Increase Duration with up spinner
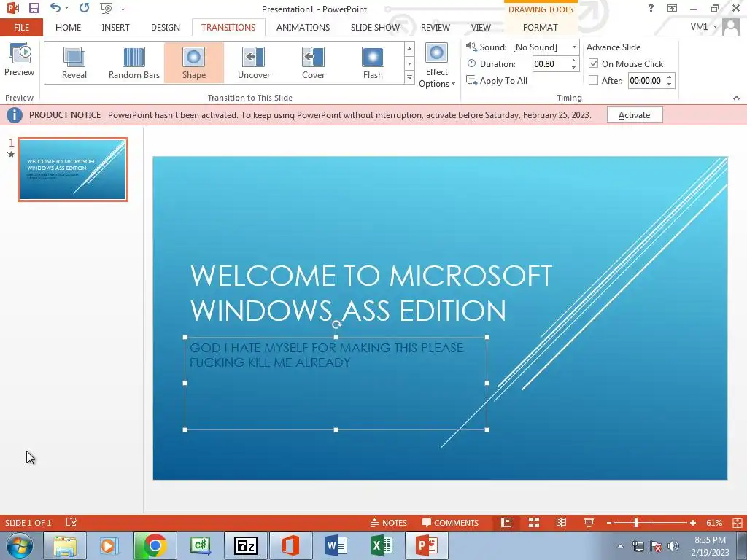This screenshot has width=747, height=560. (x=573, y=61)
